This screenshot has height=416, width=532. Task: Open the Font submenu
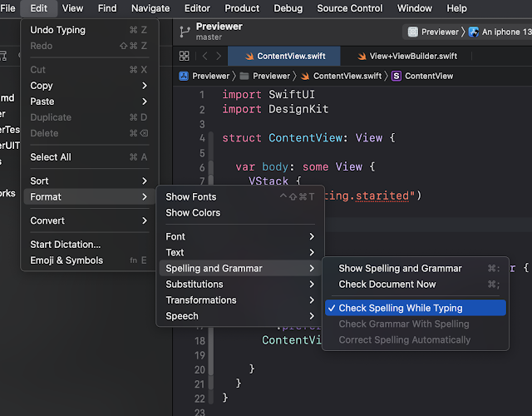click(240, 236)
